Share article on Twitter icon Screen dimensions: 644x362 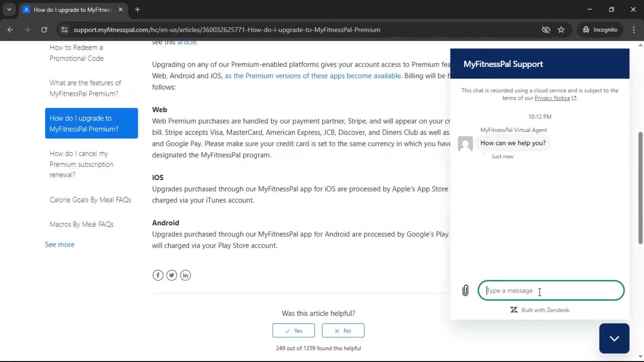pyautogui.click(x=172, y=275)
